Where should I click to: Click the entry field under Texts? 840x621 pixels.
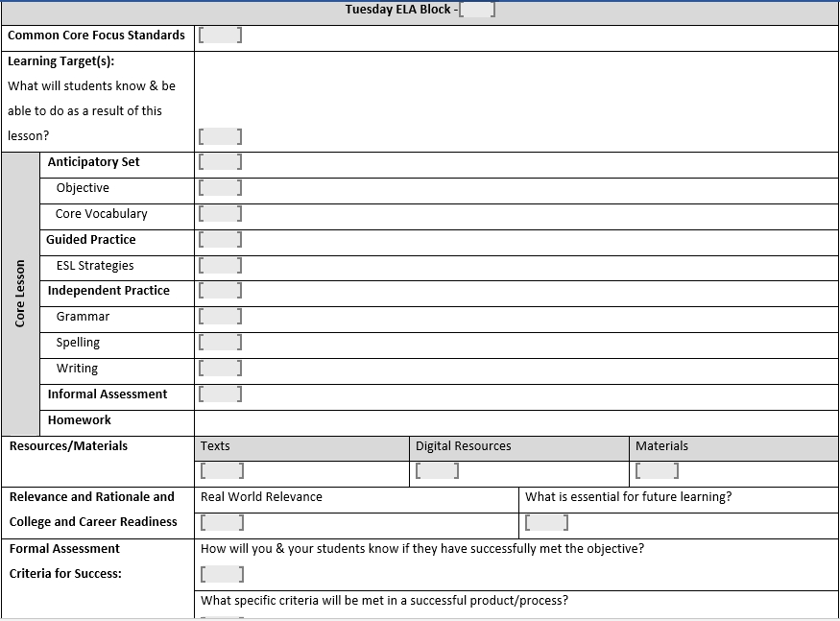pos(223,471)
